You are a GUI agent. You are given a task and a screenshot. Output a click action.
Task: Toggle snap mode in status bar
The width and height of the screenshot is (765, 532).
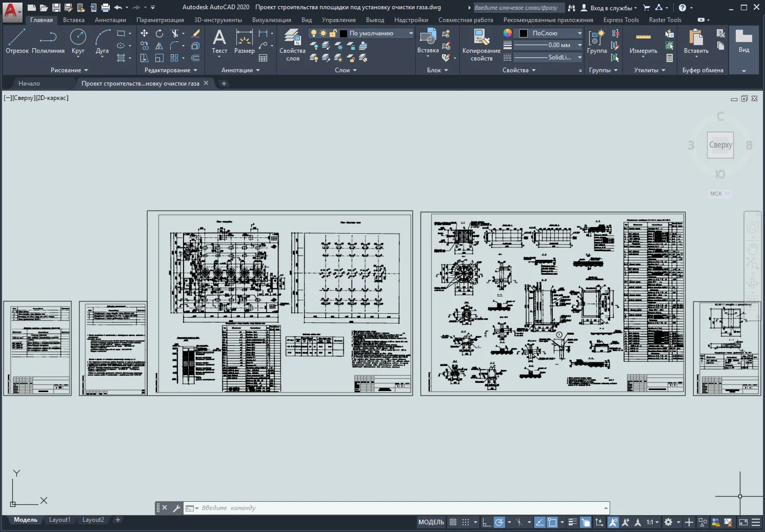pos(466,522)
